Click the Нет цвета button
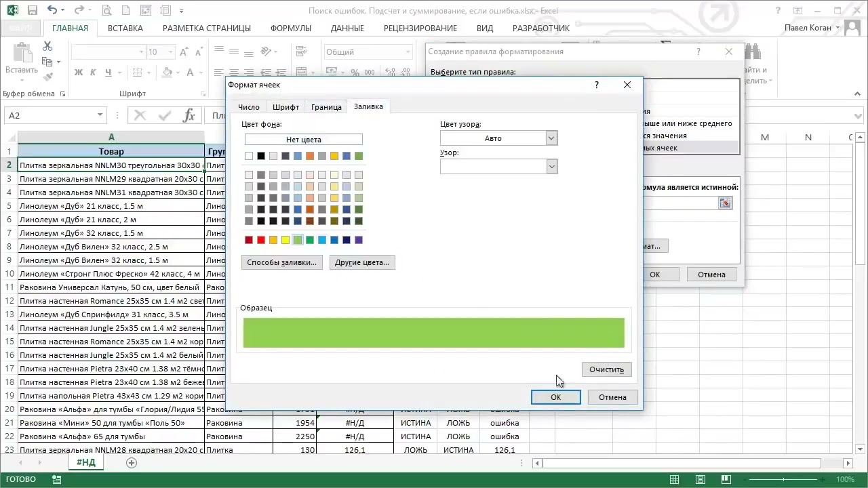Viewport: 868px width, 488px height. click(x=303, y=140)
